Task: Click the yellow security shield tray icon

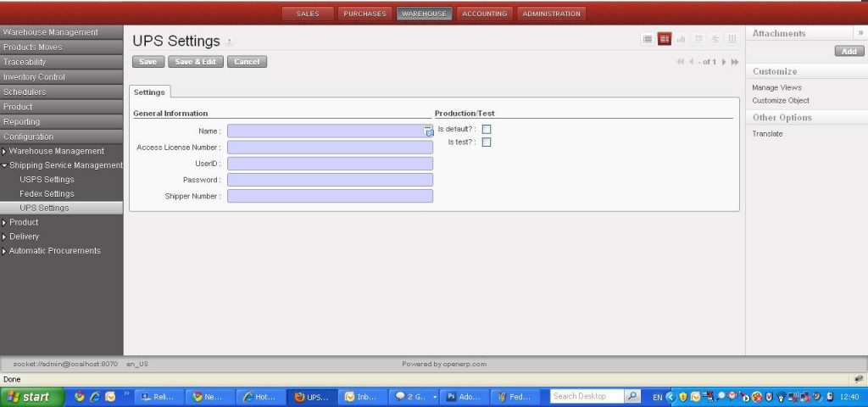Action: pos(682,397)
